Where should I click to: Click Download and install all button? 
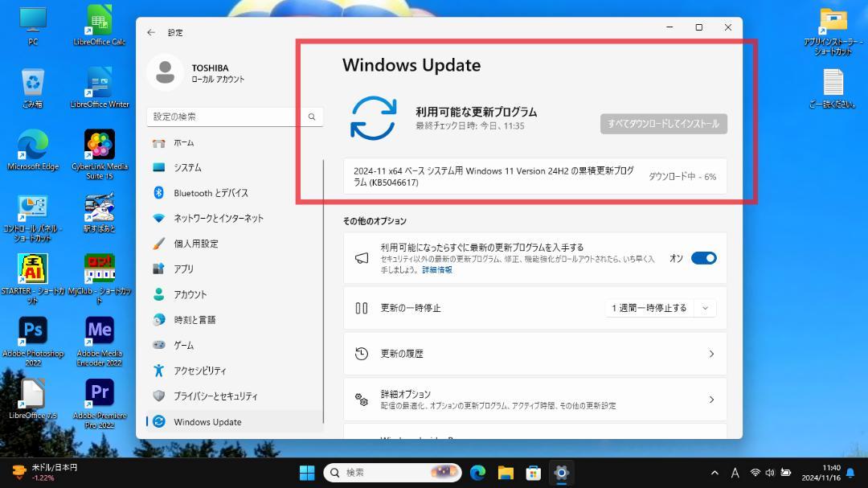(664, 124)
